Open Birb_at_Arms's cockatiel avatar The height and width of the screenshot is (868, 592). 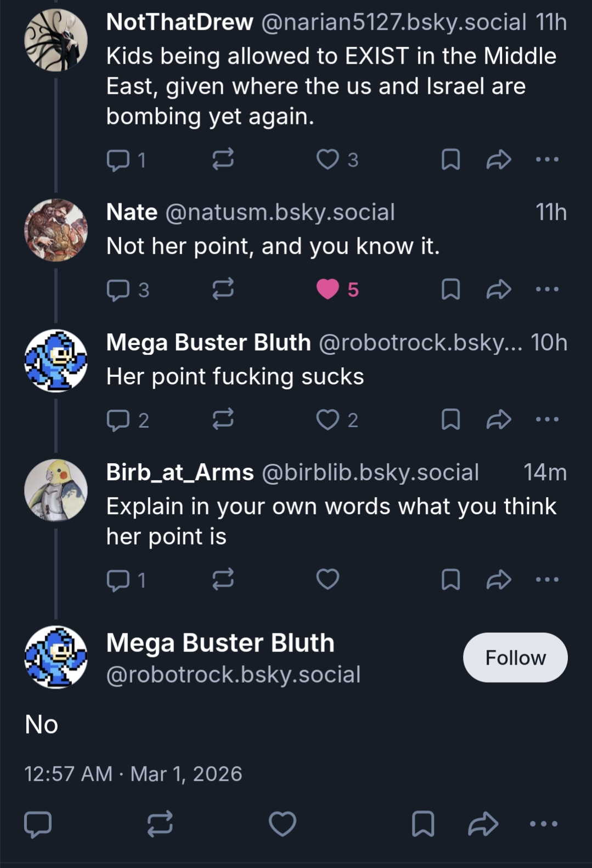point(56,490)
